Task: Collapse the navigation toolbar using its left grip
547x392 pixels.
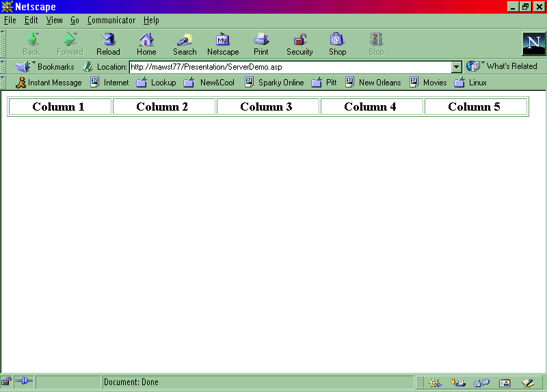Action: tap(3, 44)
